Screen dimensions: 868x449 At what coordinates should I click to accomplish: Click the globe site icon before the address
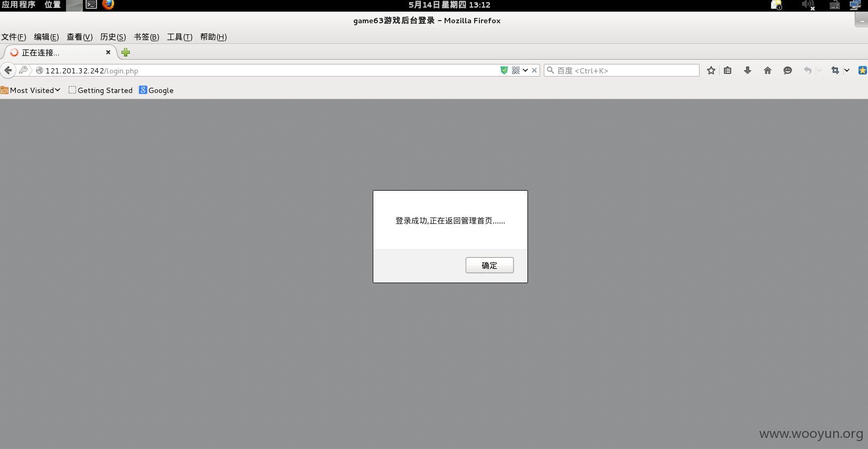[40, 70]
